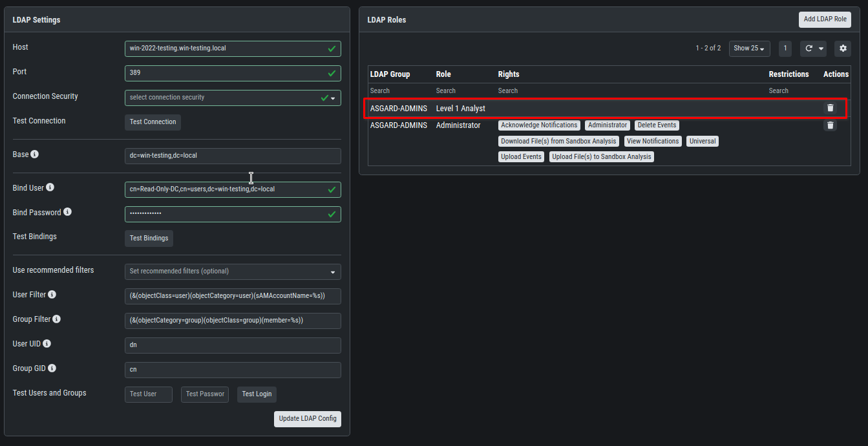This screenshot has height=446, width=868.
Task: Delete the Level 1 Analyst role row
Action: click(x=830, y=108)
